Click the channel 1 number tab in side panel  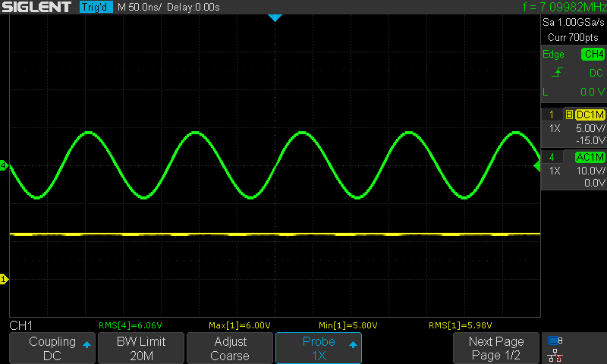tap(552, 115)
